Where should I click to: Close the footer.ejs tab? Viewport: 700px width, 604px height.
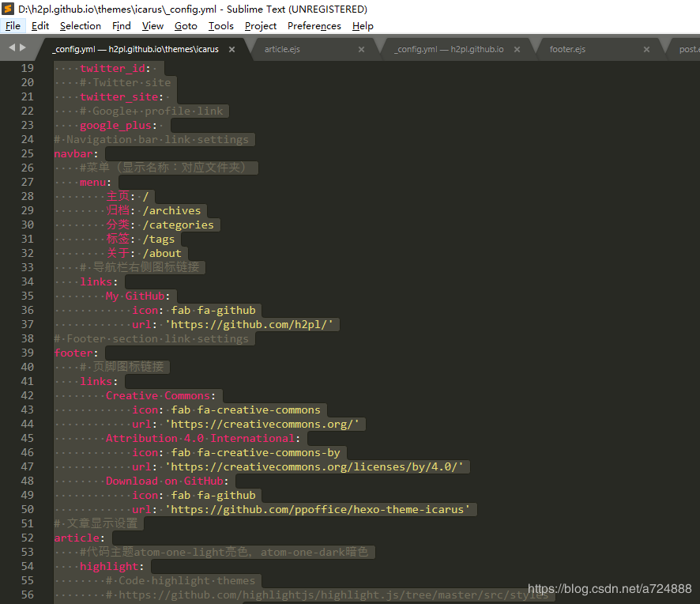point(646,50)
